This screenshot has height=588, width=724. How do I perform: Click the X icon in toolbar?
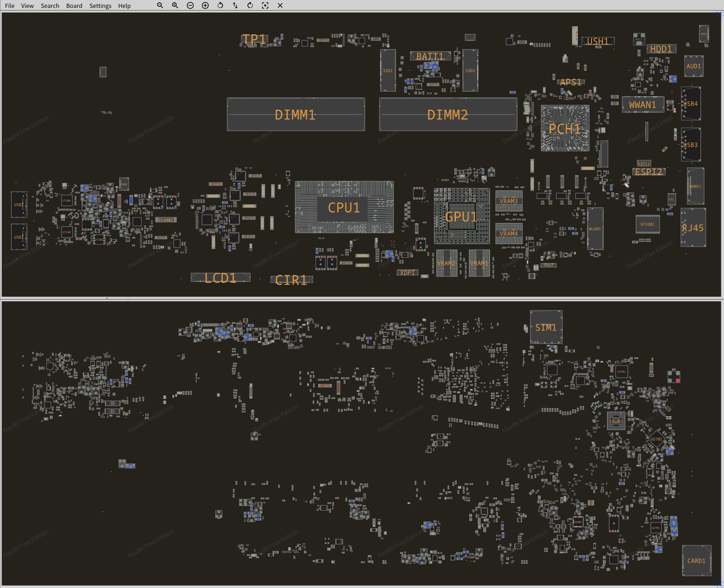coord(280,5)
